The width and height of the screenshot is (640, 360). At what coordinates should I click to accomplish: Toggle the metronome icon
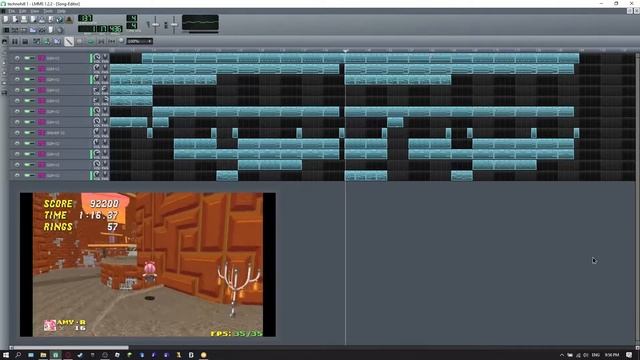[69, 19]
